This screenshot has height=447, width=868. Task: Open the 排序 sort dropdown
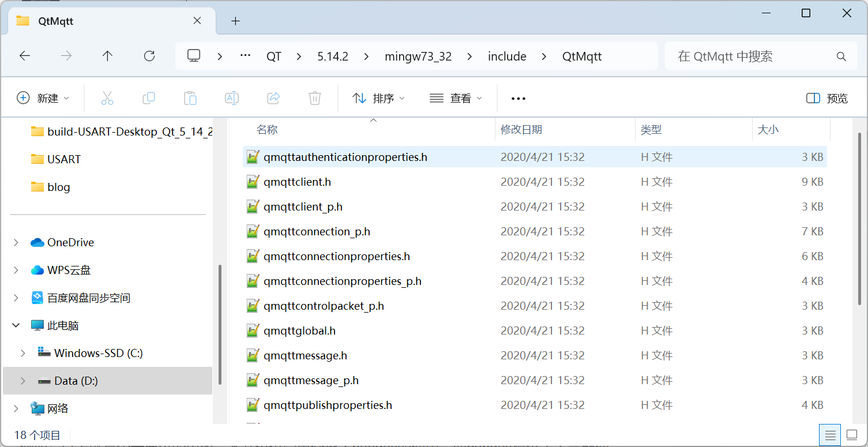(x=378, y=99)
